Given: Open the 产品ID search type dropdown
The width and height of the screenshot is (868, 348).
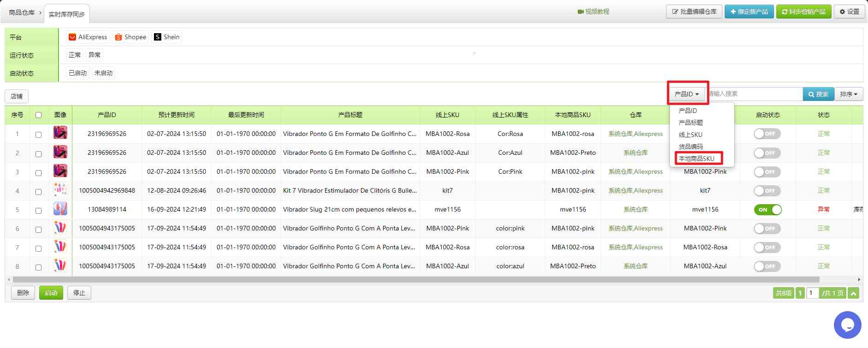Looking at the screenshot, I should (x=686, y=94).
